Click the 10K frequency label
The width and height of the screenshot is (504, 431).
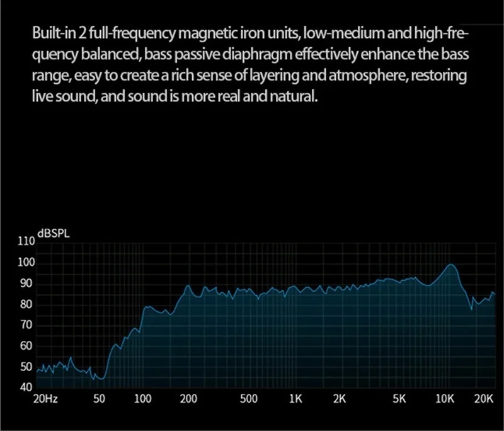point(445,399)
